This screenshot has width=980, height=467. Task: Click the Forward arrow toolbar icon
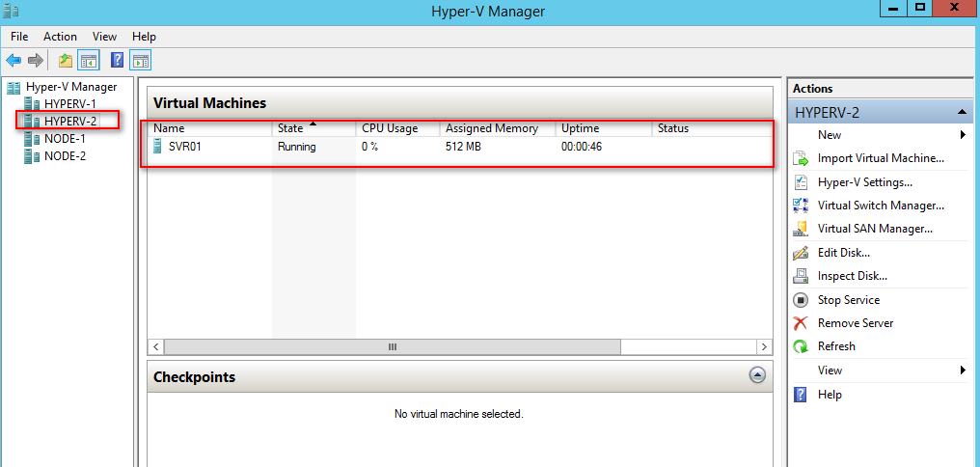point(36,61)
